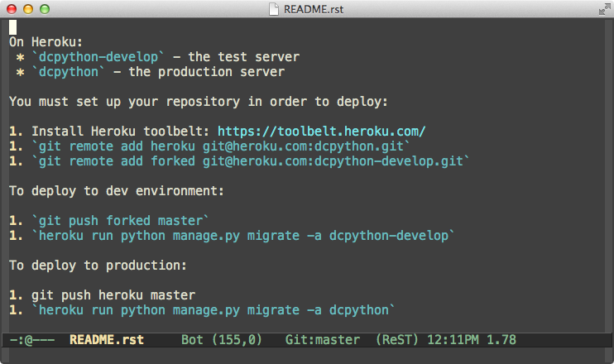614x364 pixels.
Task: Click the 'git remote add forked' command line
Action: pos(250,160)
